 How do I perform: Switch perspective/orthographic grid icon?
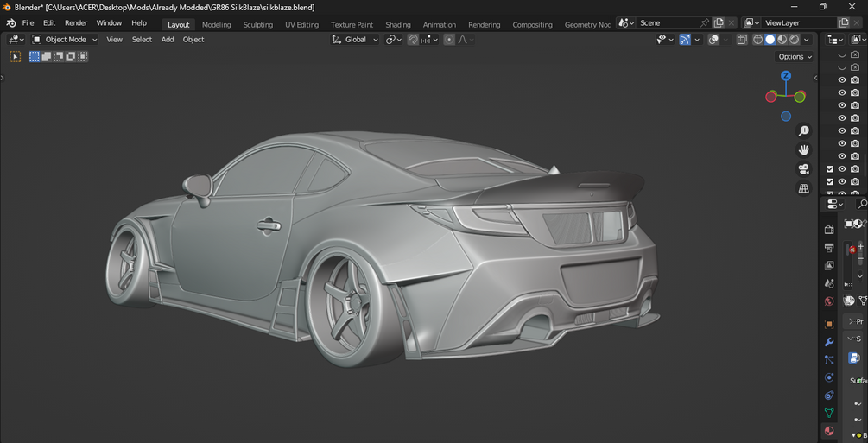[804, 188]
